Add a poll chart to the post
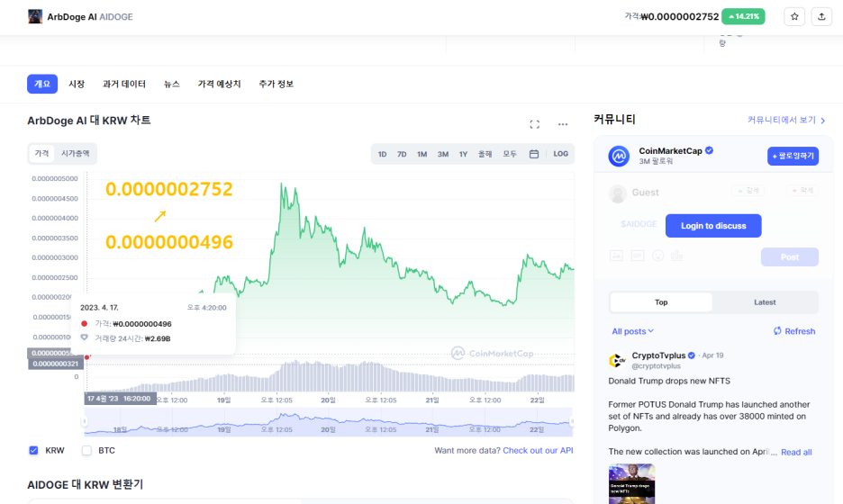Viewport: 843px width, 504px height. (677, 256)
